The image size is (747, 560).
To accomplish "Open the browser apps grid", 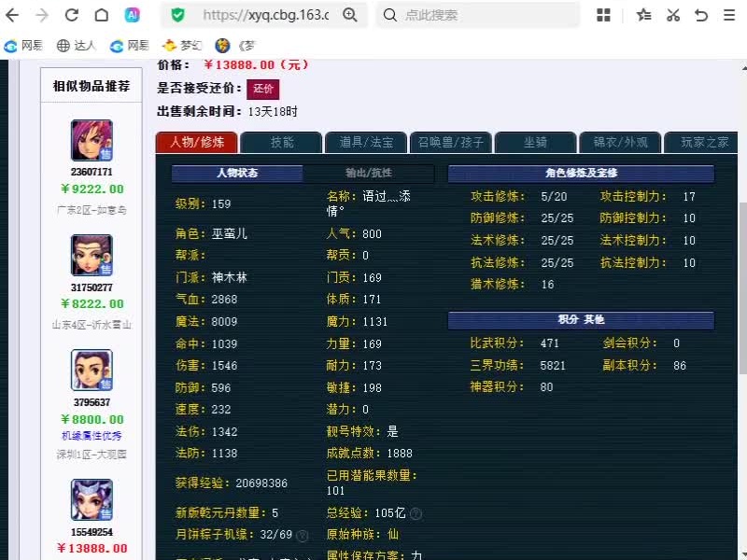I will pyautogui.click(x=603, y=15).
